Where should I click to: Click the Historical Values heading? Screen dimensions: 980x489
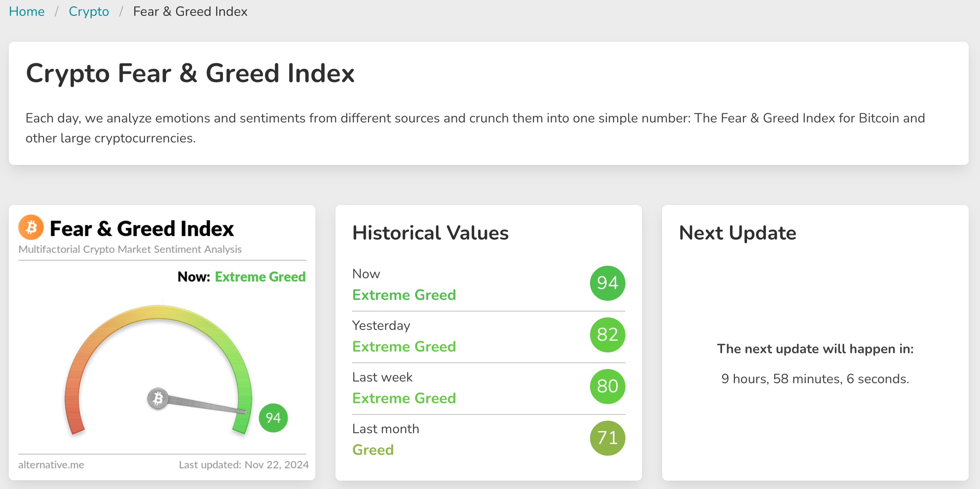point(430,233)
